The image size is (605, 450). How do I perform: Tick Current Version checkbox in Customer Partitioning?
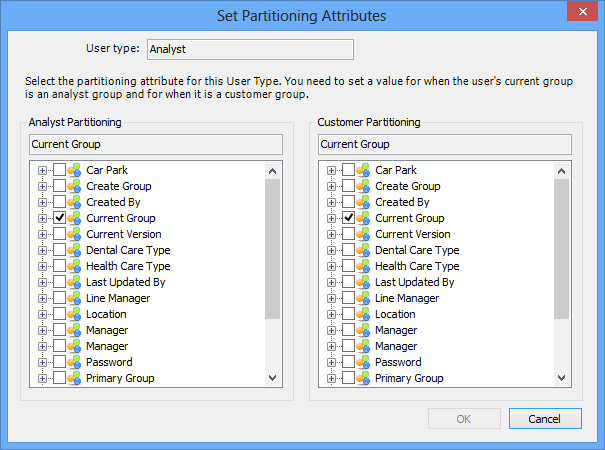[348, 234]
